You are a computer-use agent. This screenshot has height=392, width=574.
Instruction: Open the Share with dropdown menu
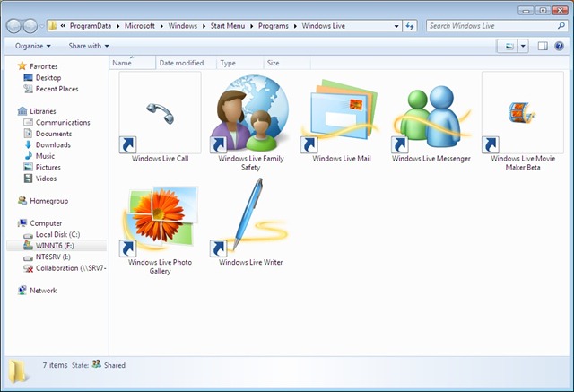click(x=89, y=46)
